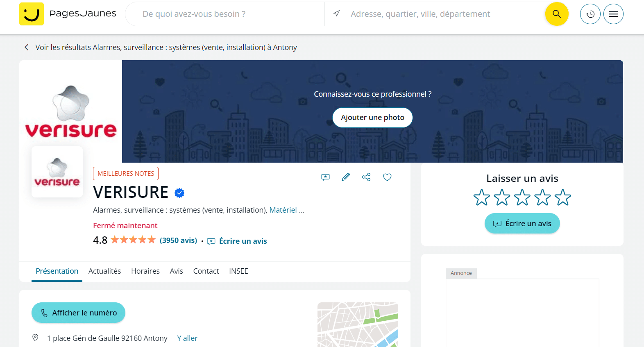Click the large Verisure logo image
The height and width of the screenshot is (347, 644).
(71, 111)
